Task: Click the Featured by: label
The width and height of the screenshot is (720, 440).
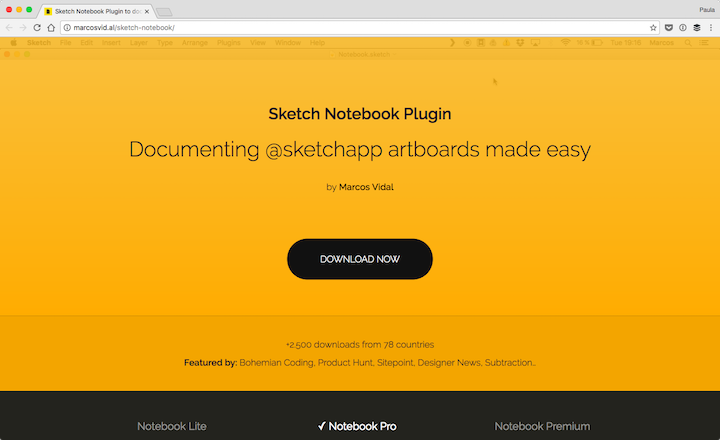Action: tap(210, 363)
